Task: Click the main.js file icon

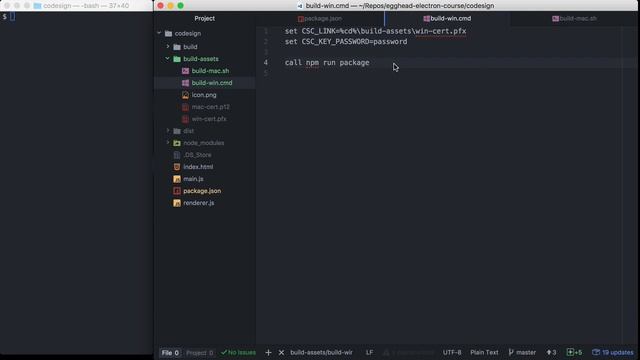Action: click(x=177, y=179)
